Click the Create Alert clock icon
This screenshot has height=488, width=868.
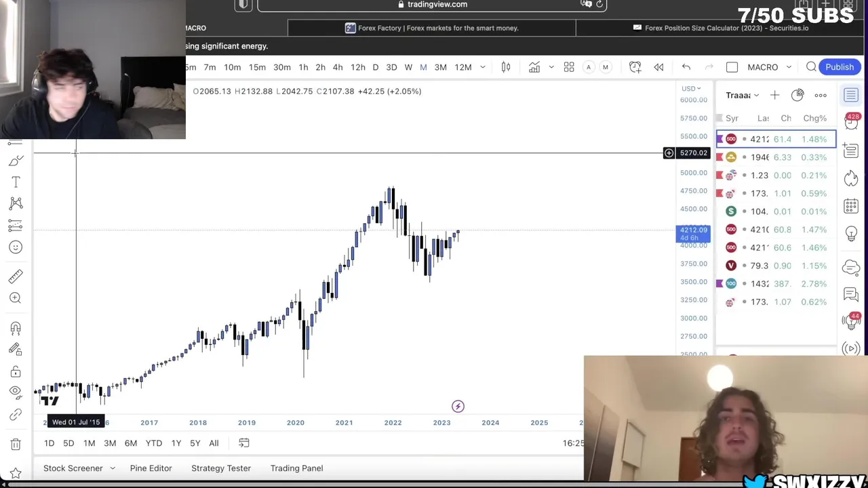click(x=635, y=67)
